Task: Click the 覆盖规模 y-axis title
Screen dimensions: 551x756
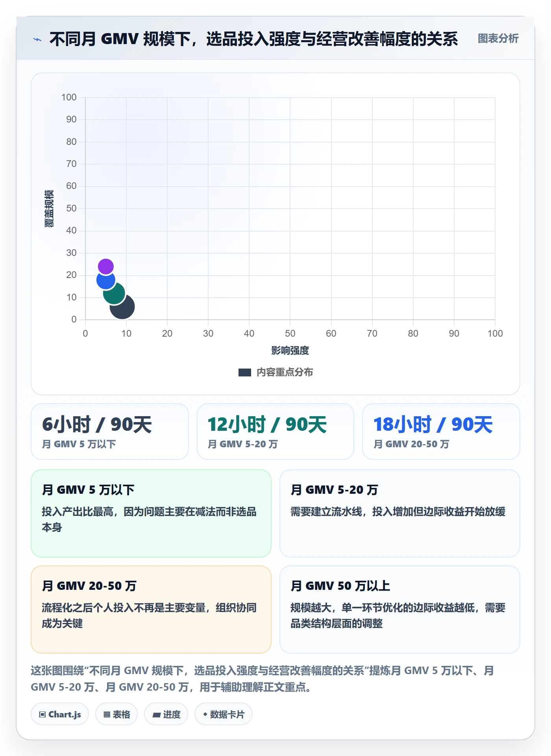Action: (49, 209)
